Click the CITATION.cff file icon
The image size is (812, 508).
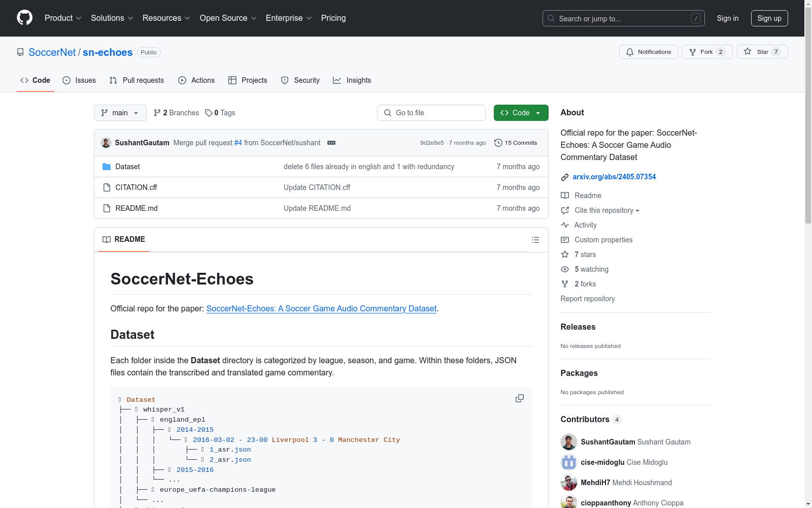click(107, 187)
